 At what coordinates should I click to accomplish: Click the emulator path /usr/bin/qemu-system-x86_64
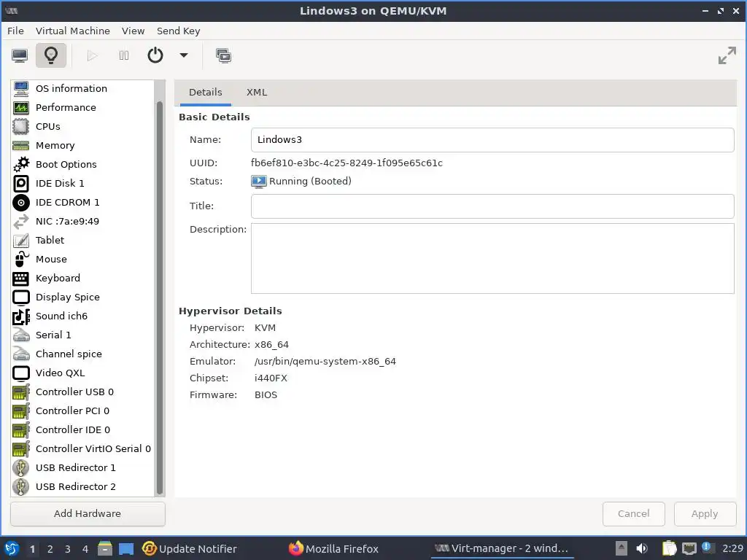click(325, 362)
